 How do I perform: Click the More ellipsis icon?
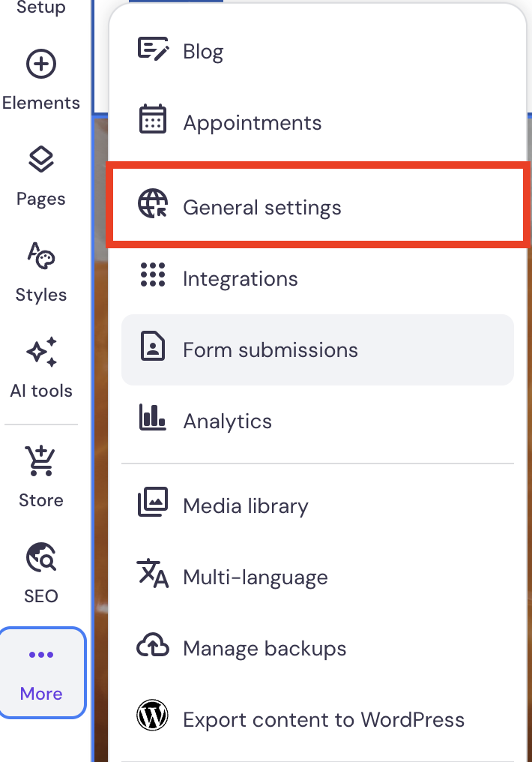[41, 654]
